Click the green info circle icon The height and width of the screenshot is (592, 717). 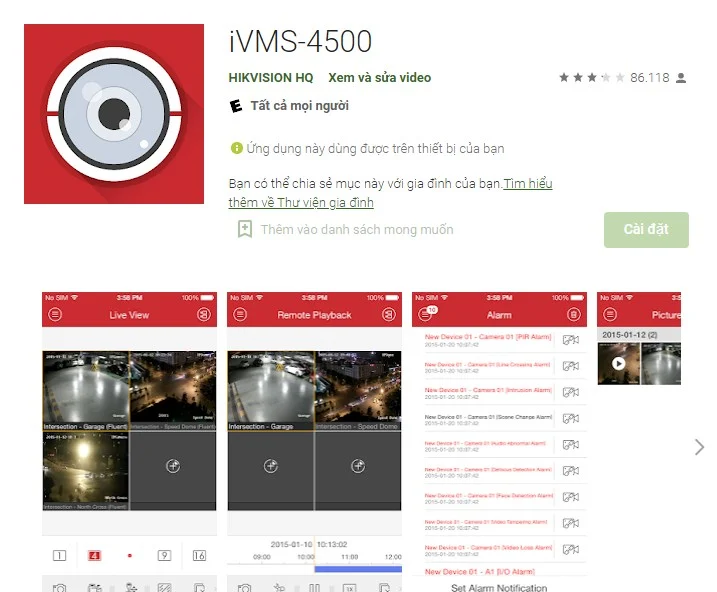click(236, 148)
